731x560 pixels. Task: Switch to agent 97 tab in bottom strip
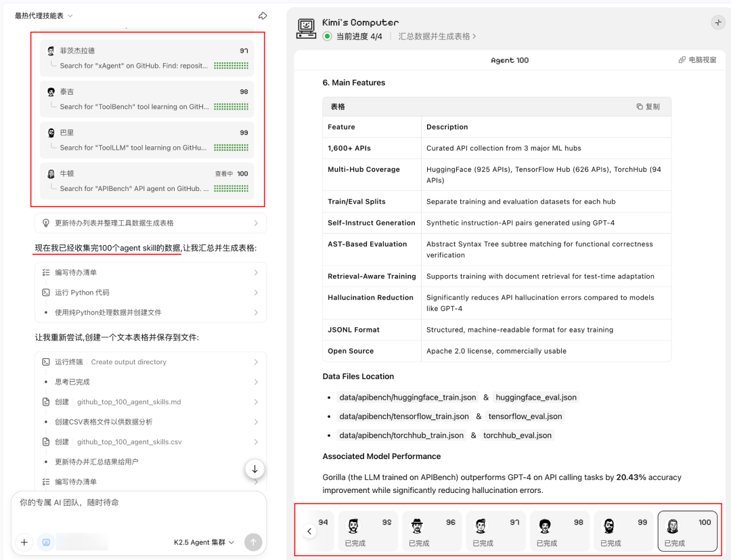(x=496, y=532)
